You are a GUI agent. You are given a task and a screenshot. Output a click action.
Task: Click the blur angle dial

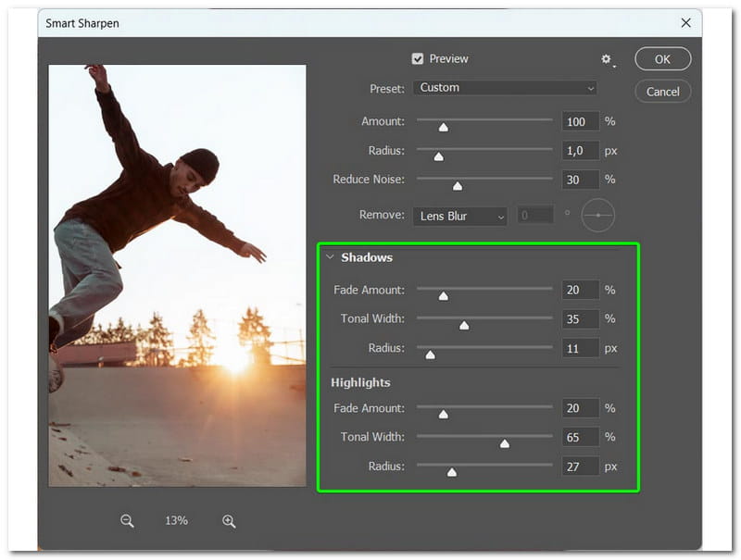point(597,216)
